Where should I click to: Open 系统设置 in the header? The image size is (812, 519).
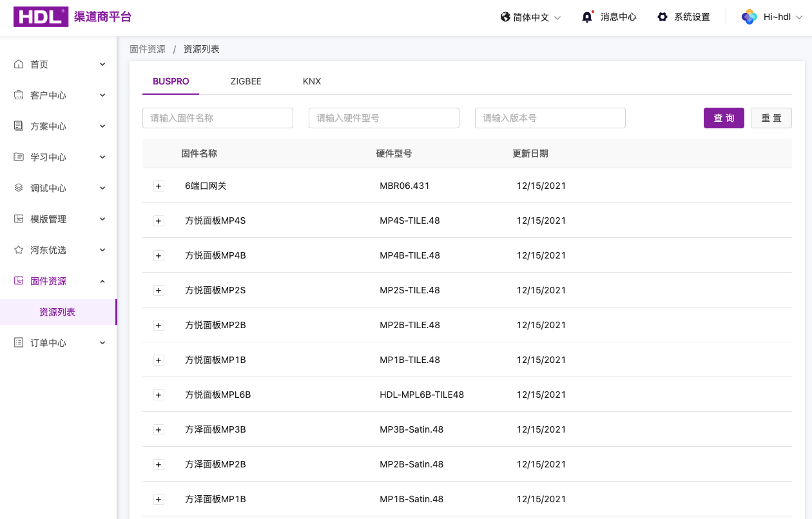tap(692, 17)
